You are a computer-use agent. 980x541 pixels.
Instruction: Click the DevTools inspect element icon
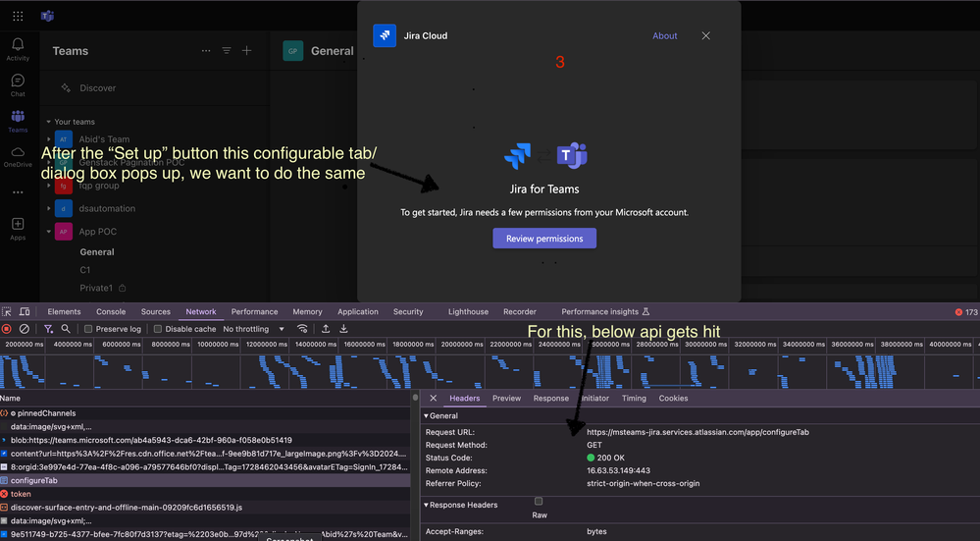click(x=6, y=311)
